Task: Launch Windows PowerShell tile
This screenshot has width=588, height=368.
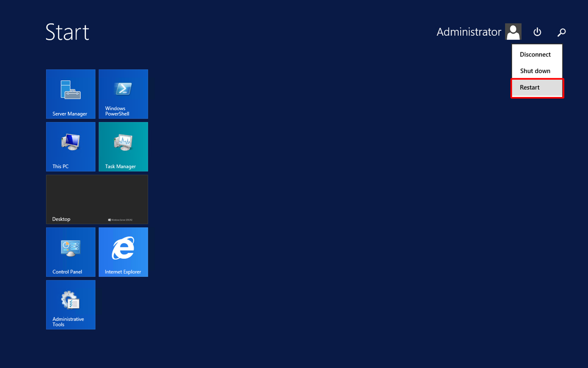Action: [123, 94]
